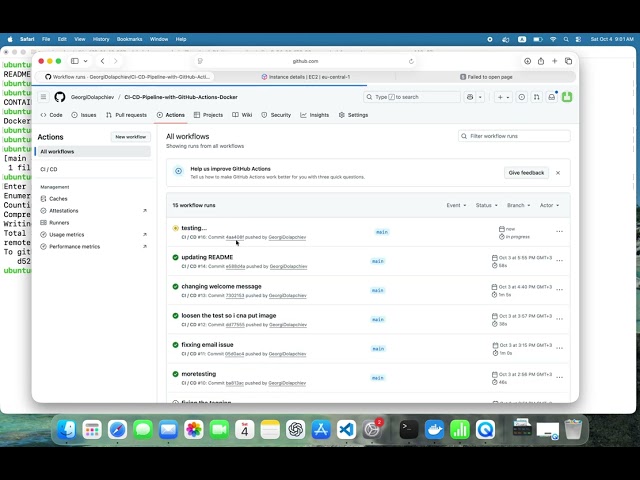Viewport: 640px width, 480px height.
Task: Open Safari's downloads icon
Action: (x=527, y=61)
